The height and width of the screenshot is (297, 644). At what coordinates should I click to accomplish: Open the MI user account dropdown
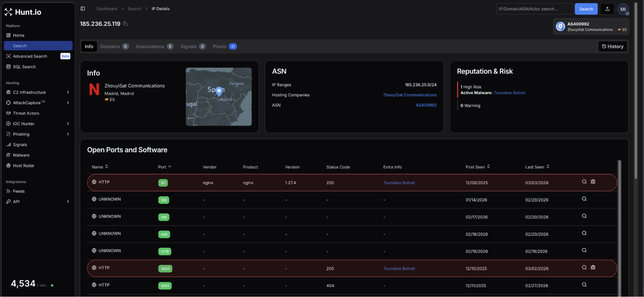[623, 9]
